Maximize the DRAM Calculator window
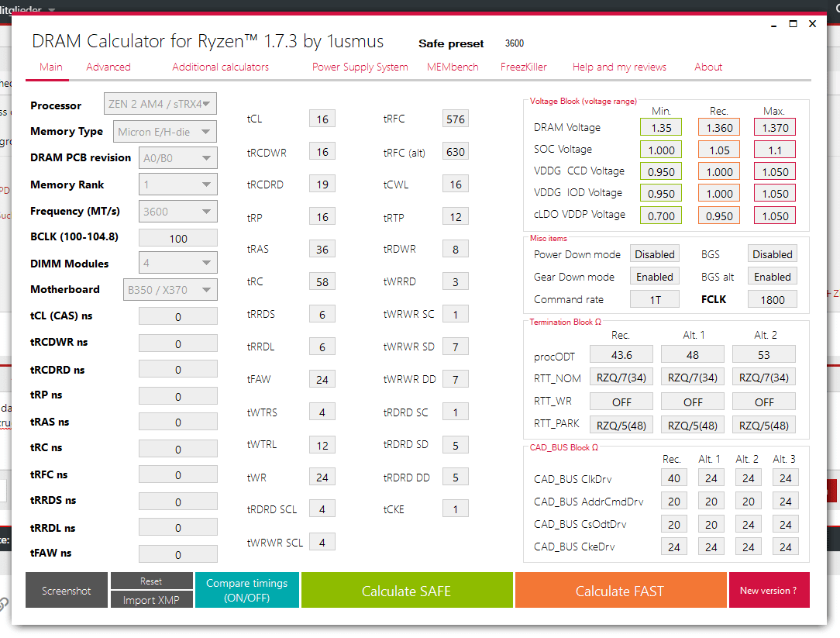The image size is (840, 638). point(794,23)
